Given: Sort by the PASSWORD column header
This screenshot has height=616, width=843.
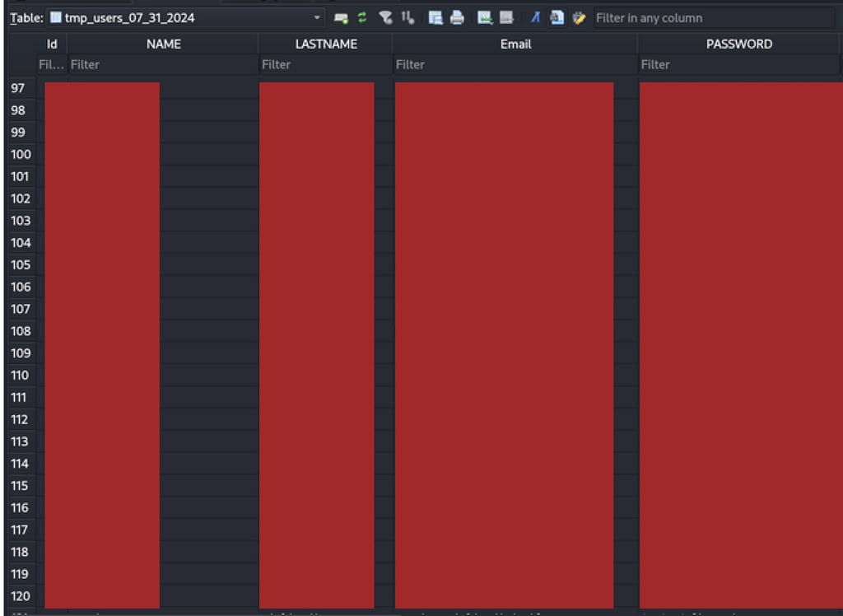Looking at the screenshot, I should (x=739, y=44).
